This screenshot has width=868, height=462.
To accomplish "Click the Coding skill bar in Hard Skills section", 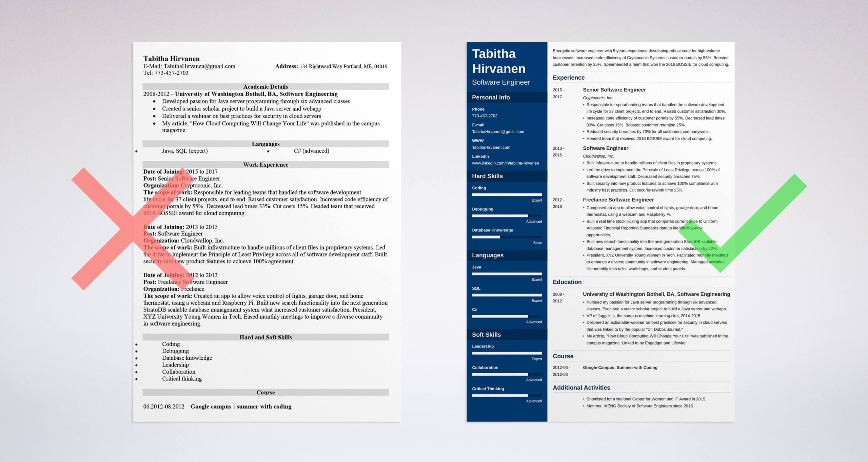I will (x=505, y=195).
